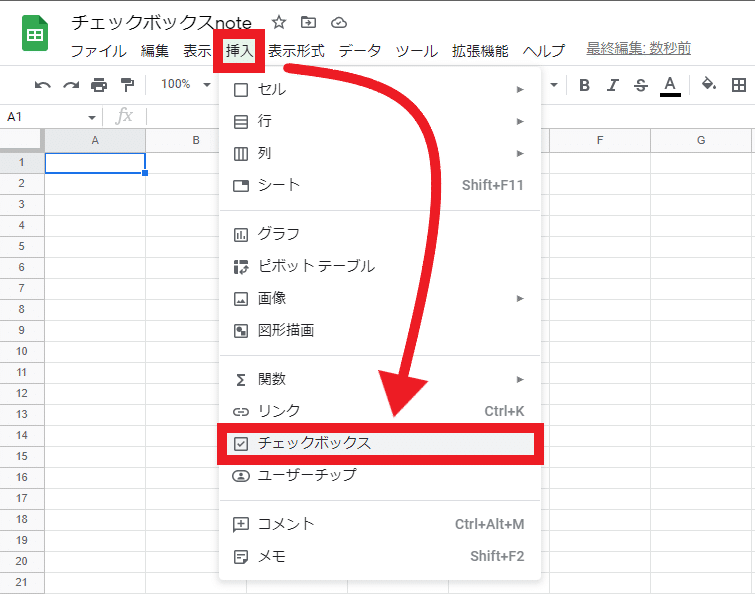Select row 20 header
755x594 pixels.
[22, 561]
